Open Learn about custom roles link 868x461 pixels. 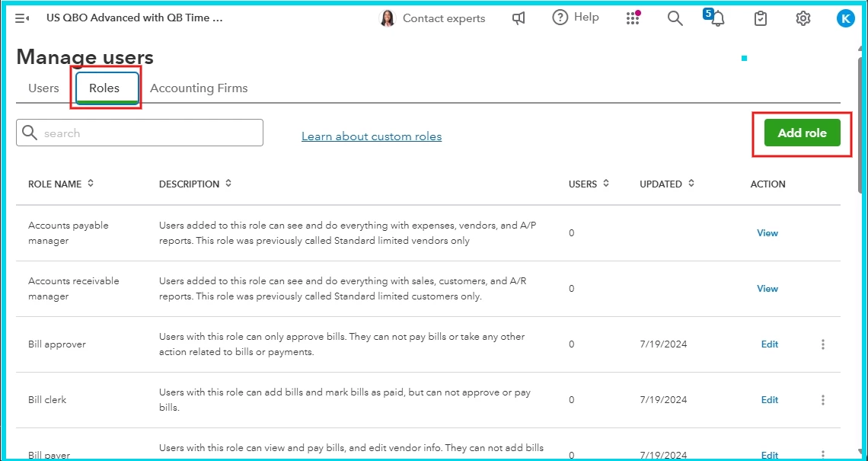click(372, 136)
